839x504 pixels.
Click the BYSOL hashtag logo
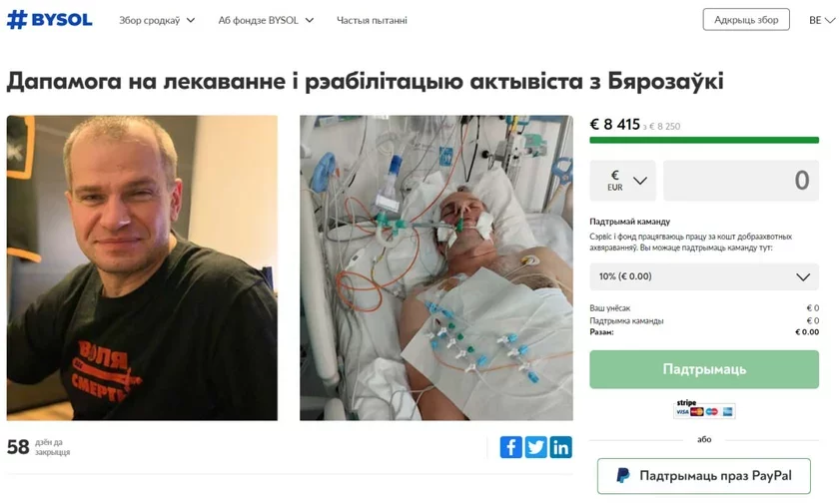click(x=49, y=20)
